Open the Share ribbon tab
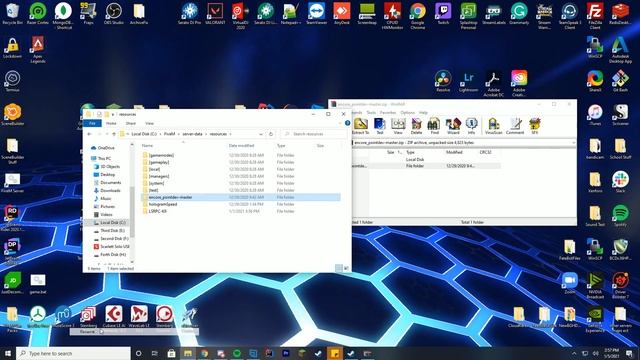 pos(131,123)
